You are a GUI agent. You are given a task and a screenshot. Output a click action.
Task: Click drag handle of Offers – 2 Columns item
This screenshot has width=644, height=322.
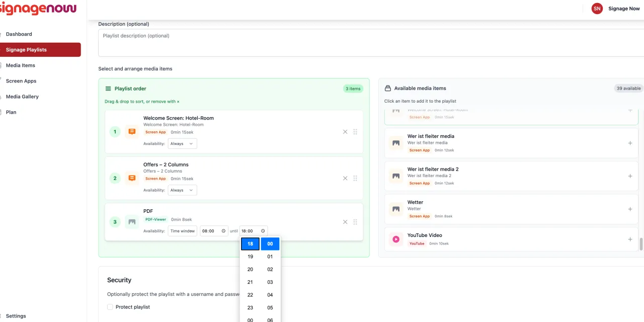(x=355, y=178)
